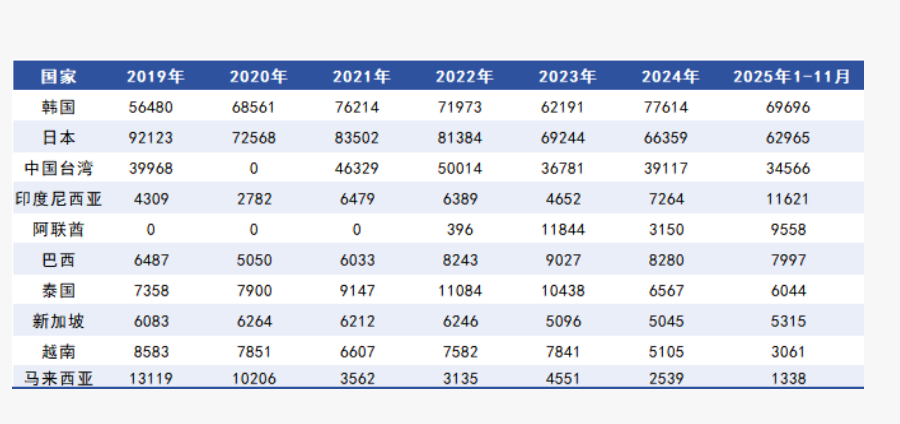
Task: Click the 2022年 column header
Action: tap(464, 76)
